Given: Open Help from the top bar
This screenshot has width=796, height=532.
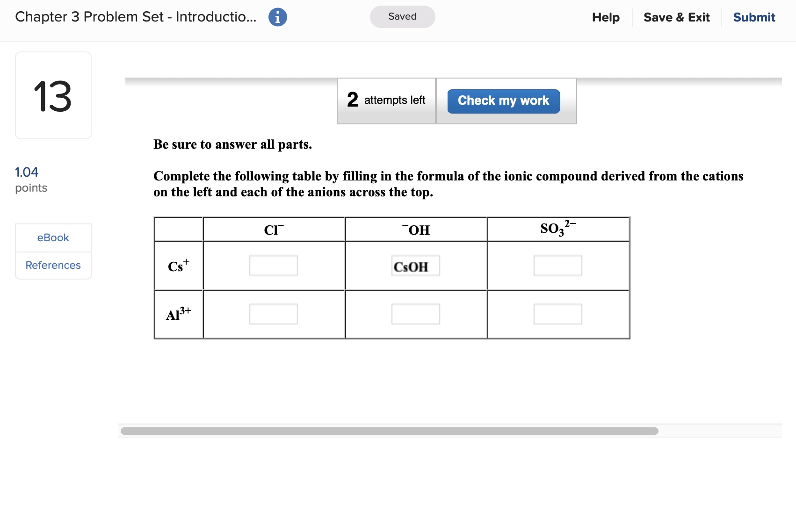Looking at the screenshot, I should pos(605,17).
